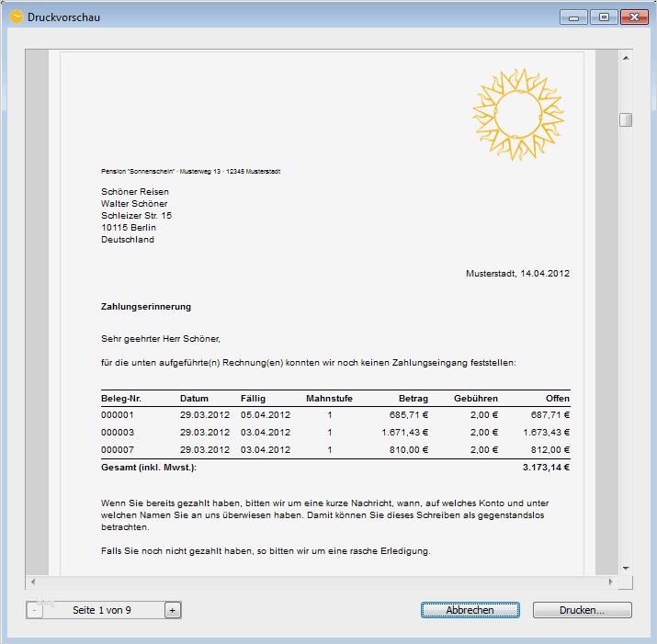The height and width of the screenshot is (644, 657).
Task: Click the sender line Pension Sonnenschein
Action: pyautogui.click(x=190, y=172)
